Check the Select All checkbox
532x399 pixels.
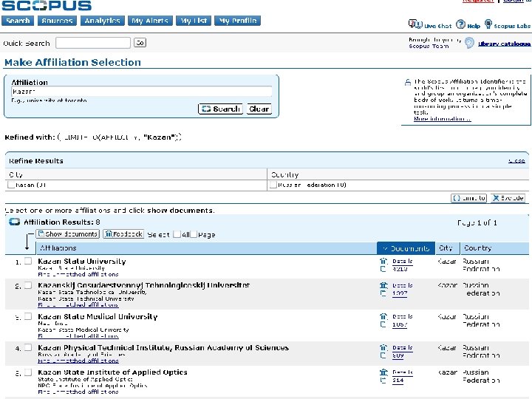click(177, 234)
